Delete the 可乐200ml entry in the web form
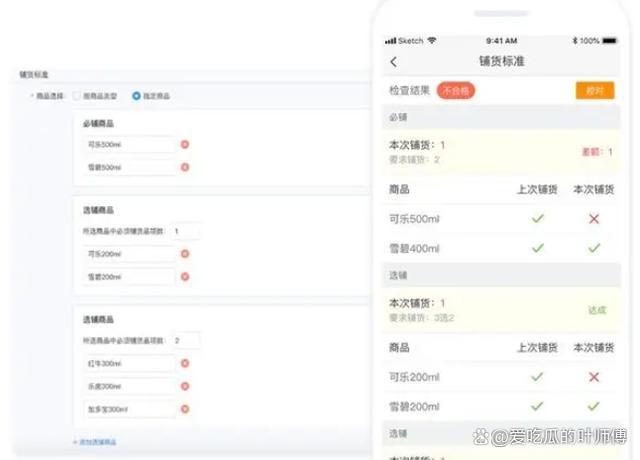 [x=185, y=254]
